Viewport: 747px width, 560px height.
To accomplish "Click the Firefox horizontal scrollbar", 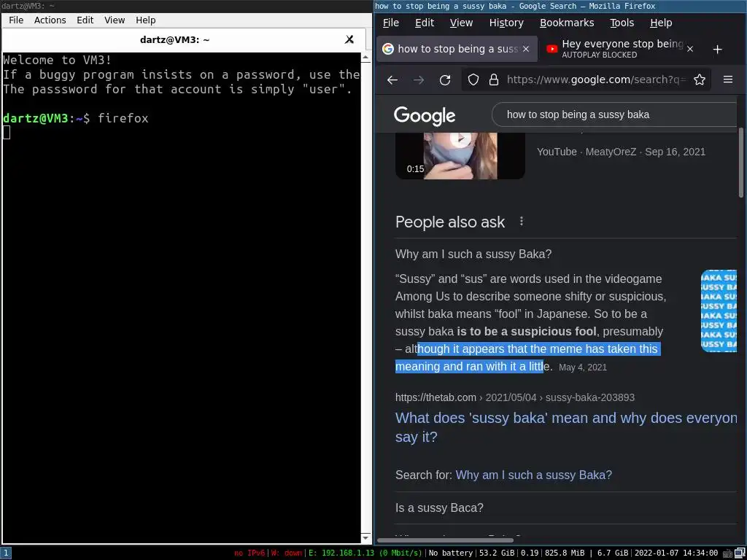I will [x=445, y=540].
